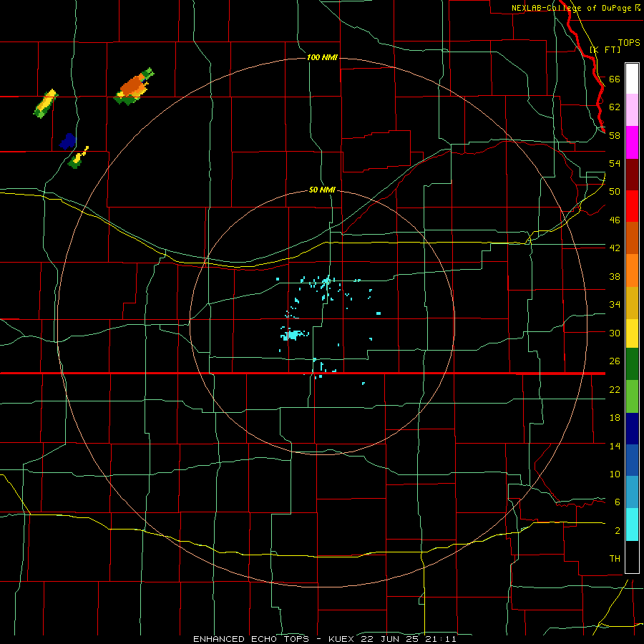The image size is (644, 644).
Task: Click the light green legend swatch
Action: click(x=632, y=396)
